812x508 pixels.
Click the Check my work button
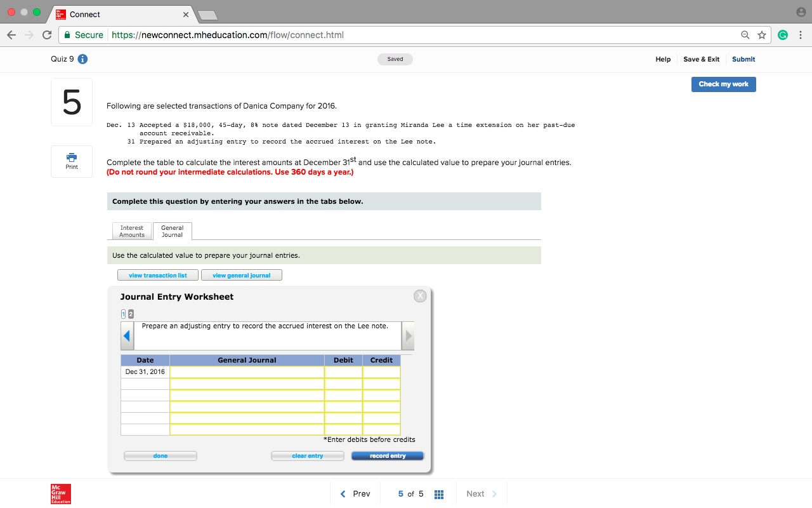tap(723, 84)
